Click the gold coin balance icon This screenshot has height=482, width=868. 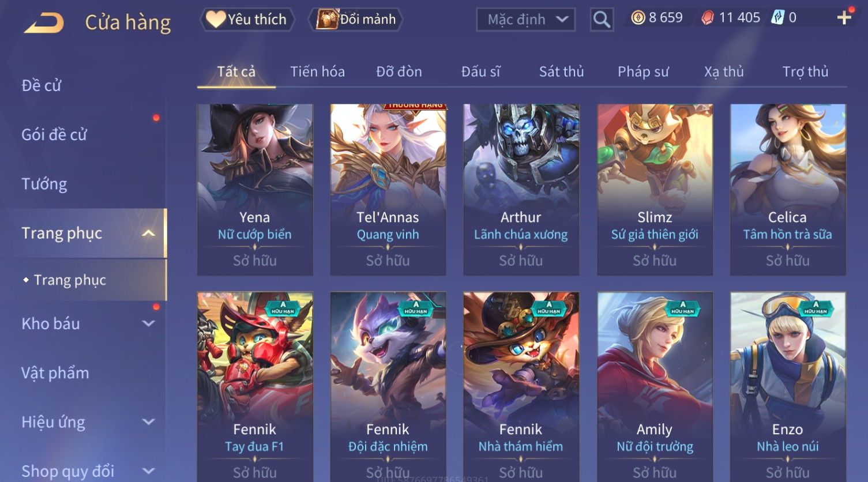point(638,18)
